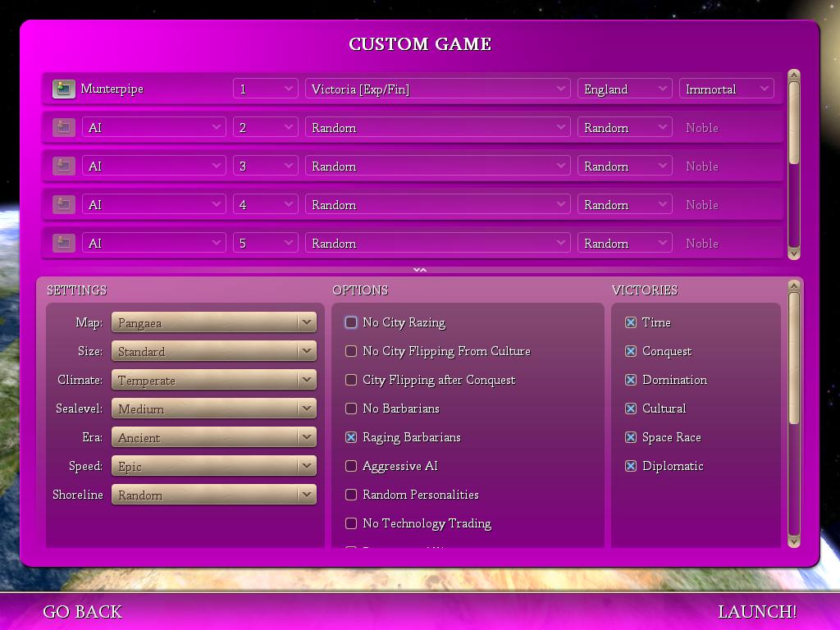Enable No Technology Trading

click(x=351, y=523)
